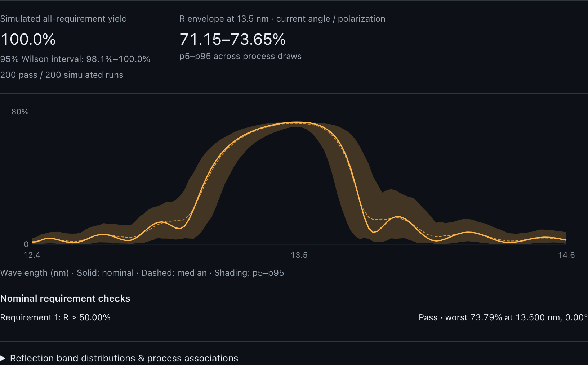Select the 71.15–73.65% R envelope value
The width and height of the screenshot is (588, 365).
click(x=232, y=39)
